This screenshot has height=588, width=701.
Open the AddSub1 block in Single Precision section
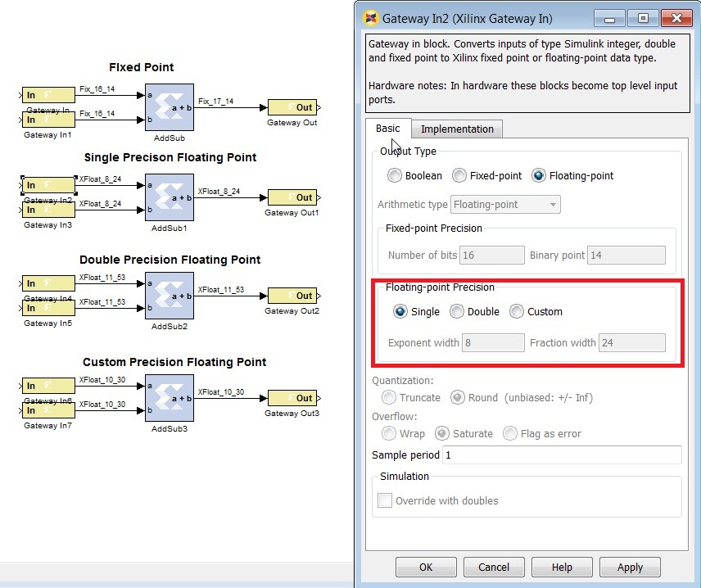[169, 197]
